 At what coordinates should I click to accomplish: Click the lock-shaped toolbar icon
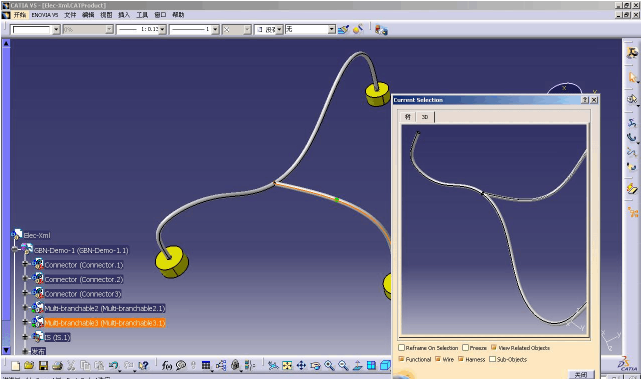coord(235,366)
